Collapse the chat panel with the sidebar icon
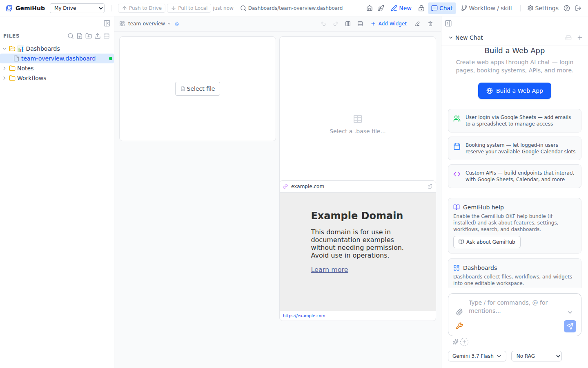The width and height of the screenshot is (588, 368). coord(448,23)
